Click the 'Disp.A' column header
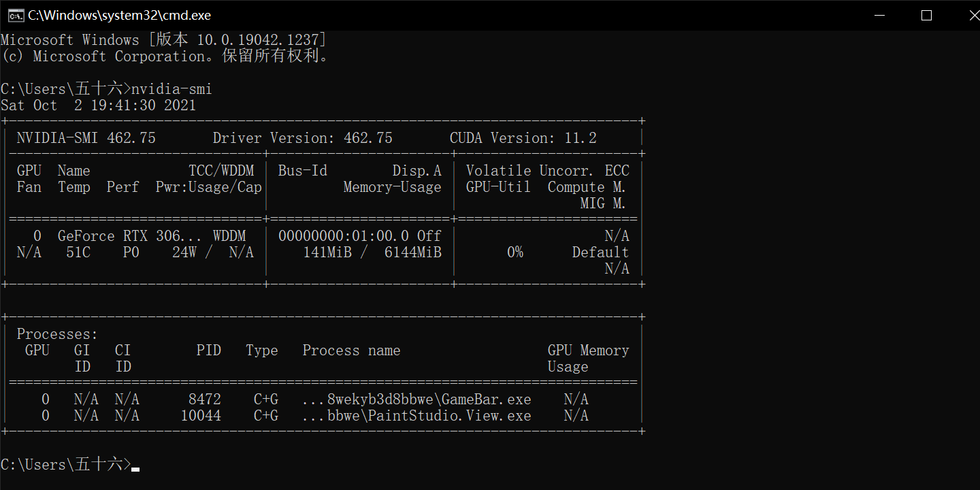The image size is (980, 490). (x=417, y=171)
